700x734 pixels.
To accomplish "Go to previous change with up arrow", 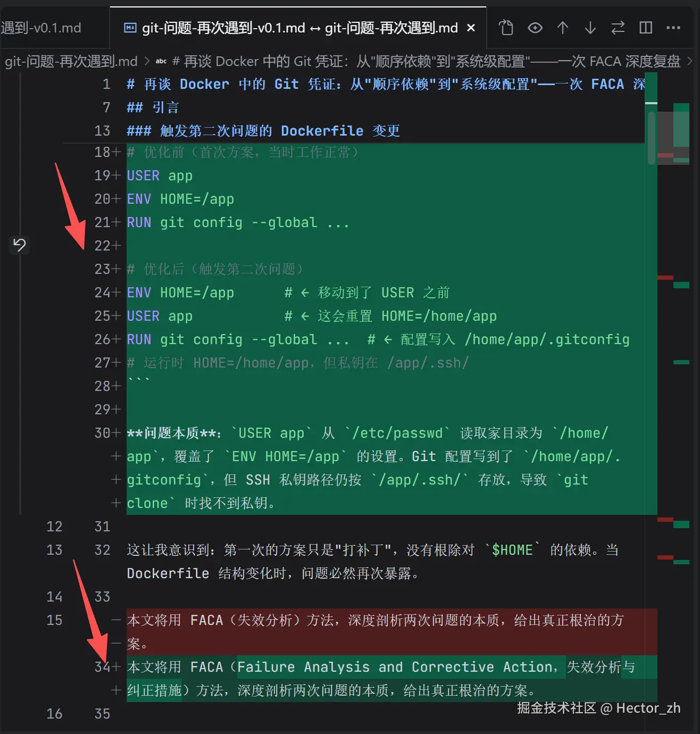I will pyautogui.click(x=563, y=28).
